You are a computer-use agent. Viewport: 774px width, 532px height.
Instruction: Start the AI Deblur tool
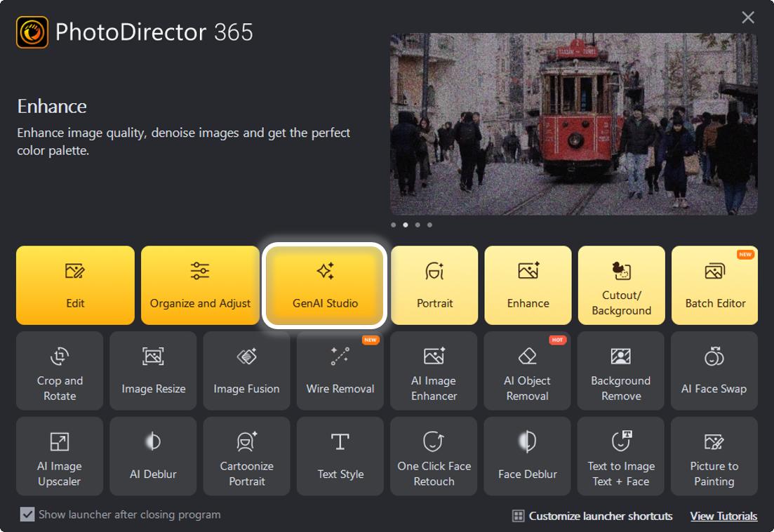click(153, 456)
